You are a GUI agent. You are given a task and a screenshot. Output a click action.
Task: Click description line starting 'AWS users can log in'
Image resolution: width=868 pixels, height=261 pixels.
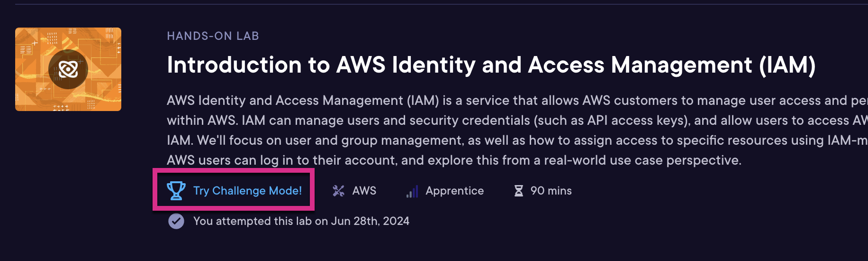[454, 160]
